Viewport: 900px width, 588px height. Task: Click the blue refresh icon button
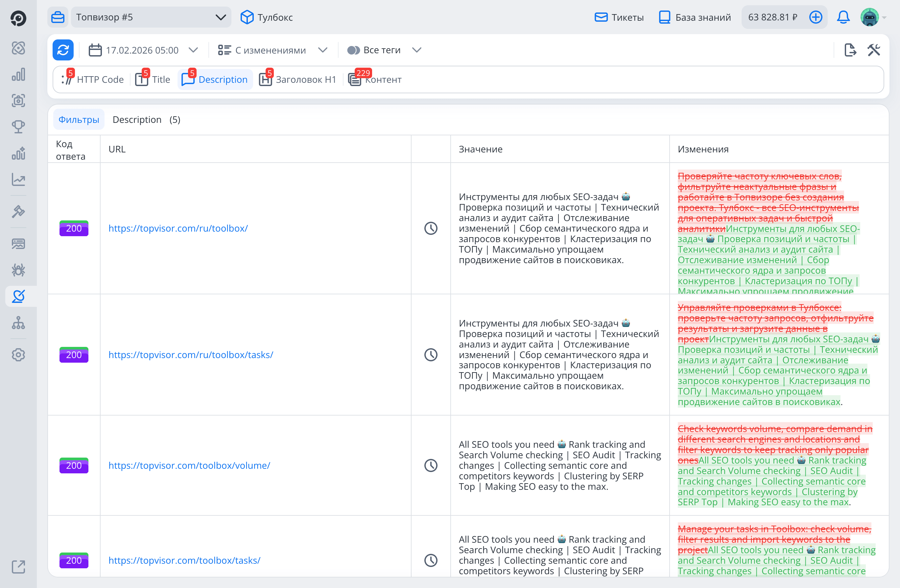(63, 50)
